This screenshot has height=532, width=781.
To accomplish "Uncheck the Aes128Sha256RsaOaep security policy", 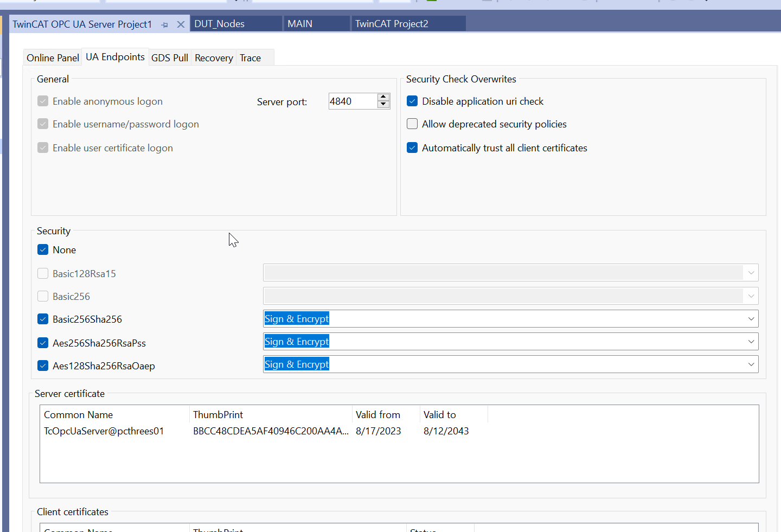I will click(x=43, y=366).
